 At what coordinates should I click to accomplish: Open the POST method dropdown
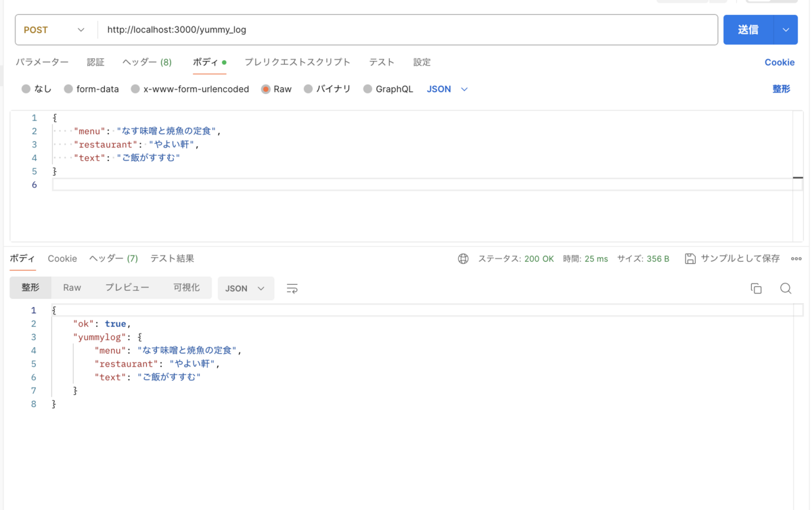(55, 30)
